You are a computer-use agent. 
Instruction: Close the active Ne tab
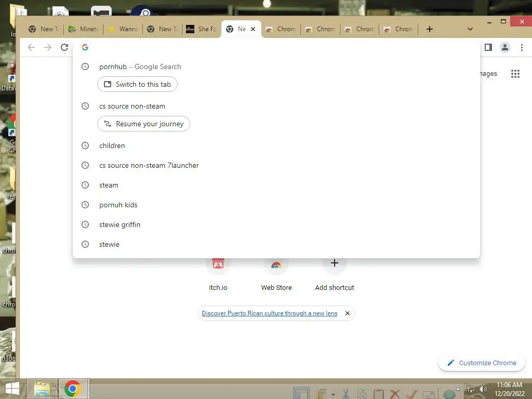[253, 29]
